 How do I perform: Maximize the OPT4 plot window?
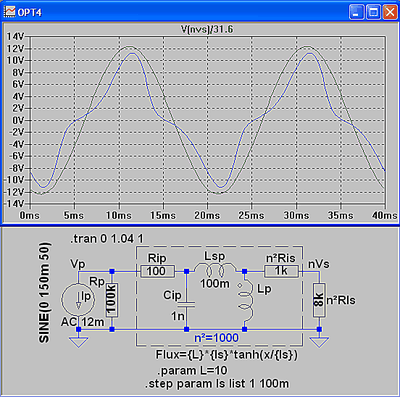coord(373,12)
